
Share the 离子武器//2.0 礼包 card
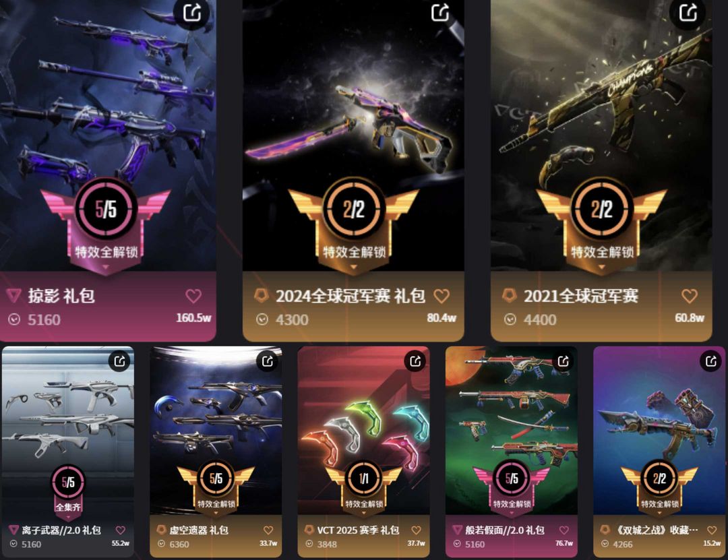pos(120,361)
